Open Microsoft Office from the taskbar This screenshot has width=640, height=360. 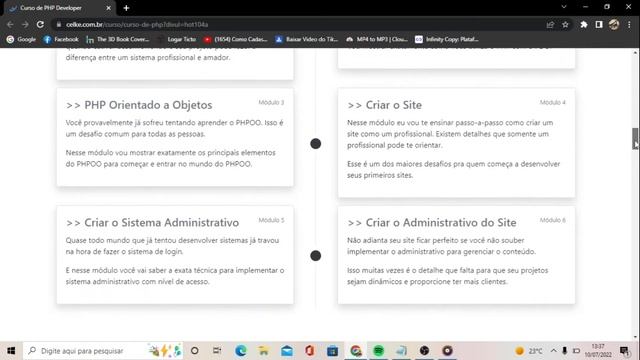(x=310, y=351)
